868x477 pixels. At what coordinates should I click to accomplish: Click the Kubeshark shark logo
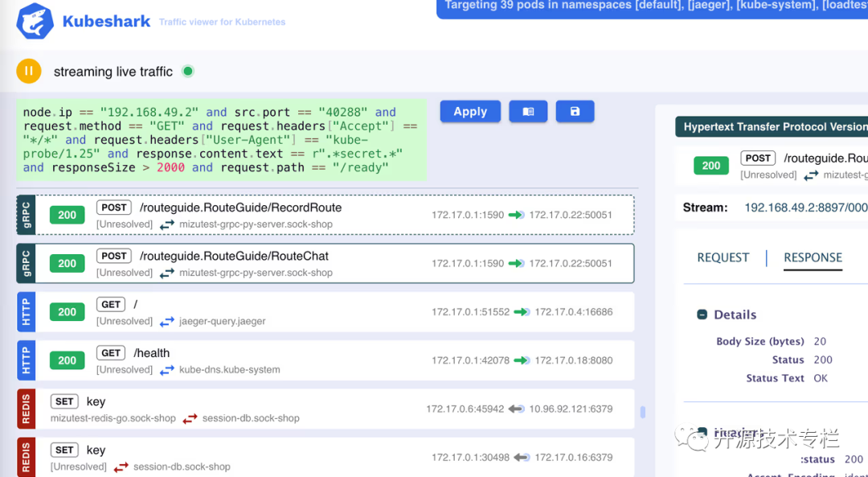click(x=35, y=21)
